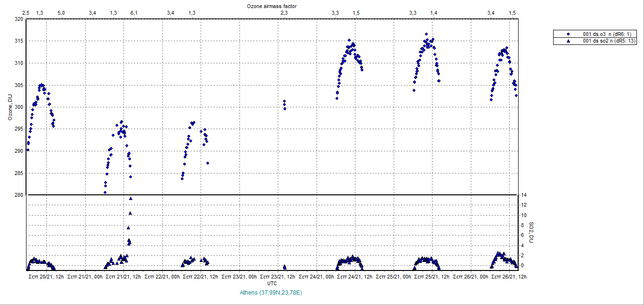Click the 14 tick on SO2 axis
Image resolution: width=644 pixels, height=305 pixels.
point(524,195)
